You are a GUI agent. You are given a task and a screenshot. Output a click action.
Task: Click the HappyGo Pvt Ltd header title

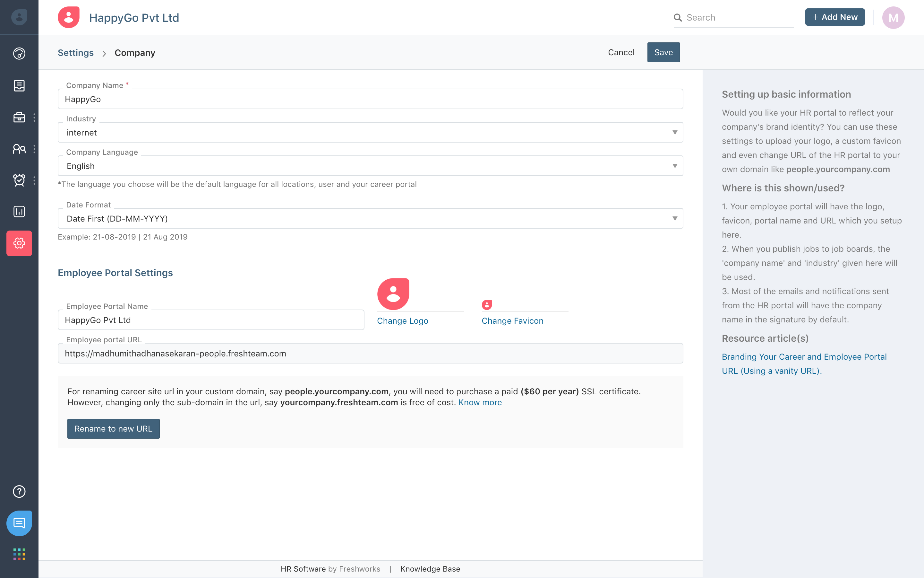pyautogui.click(x=134, y=18)
